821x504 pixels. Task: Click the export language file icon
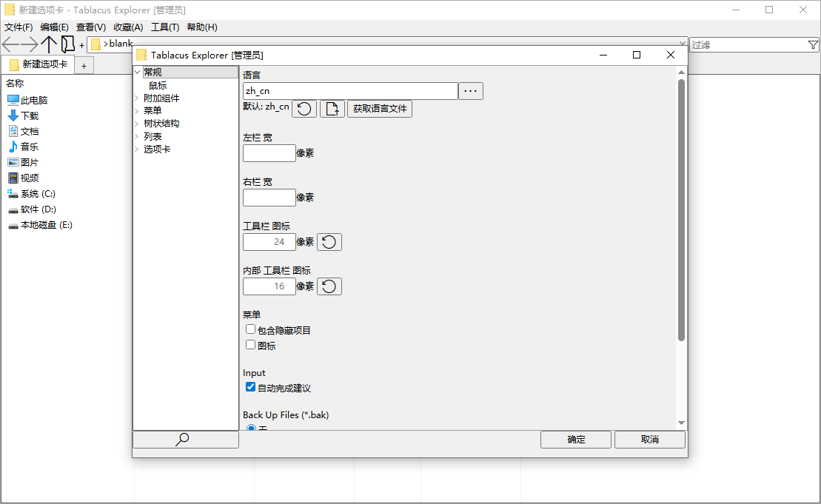(331, 107)
